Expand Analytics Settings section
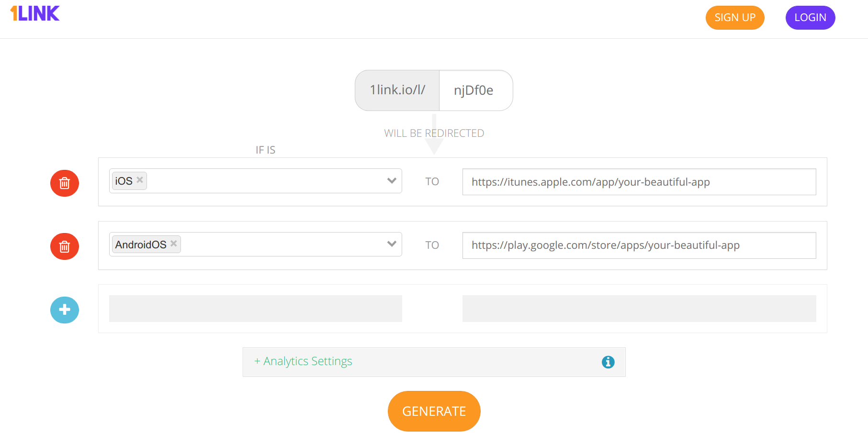 (x=303, y=361)
